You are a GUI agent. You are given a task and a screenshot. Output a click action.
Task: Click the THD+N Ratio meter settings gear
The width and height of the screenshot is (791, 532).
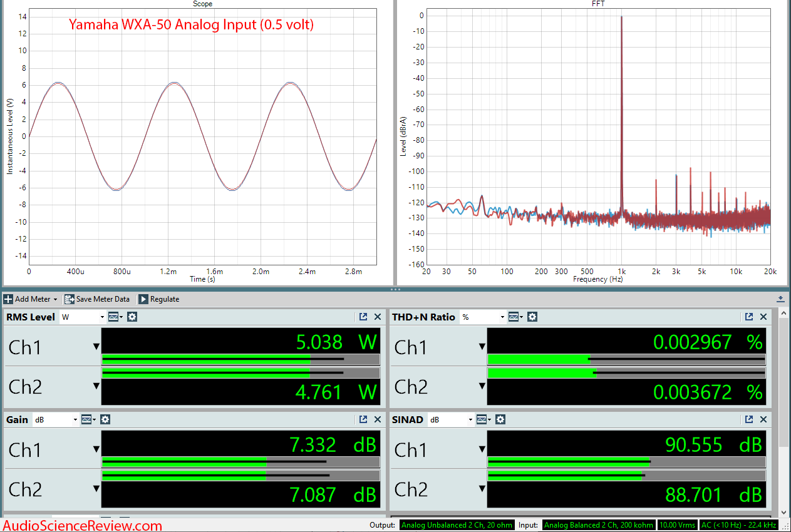point(532,317)
